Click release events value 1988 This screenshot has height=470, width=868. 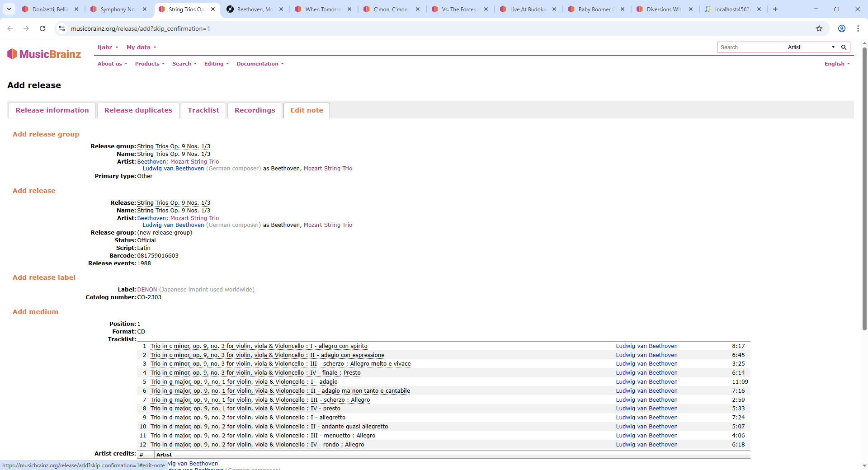click(x=144, y=263)
